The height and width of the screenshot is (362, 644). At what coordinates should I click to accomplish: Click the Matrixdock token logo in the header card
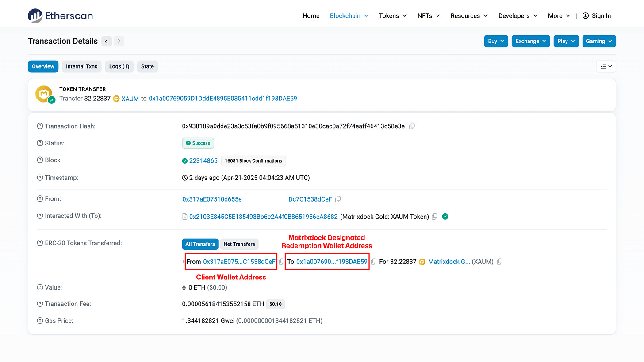click(x=44, y=94)
